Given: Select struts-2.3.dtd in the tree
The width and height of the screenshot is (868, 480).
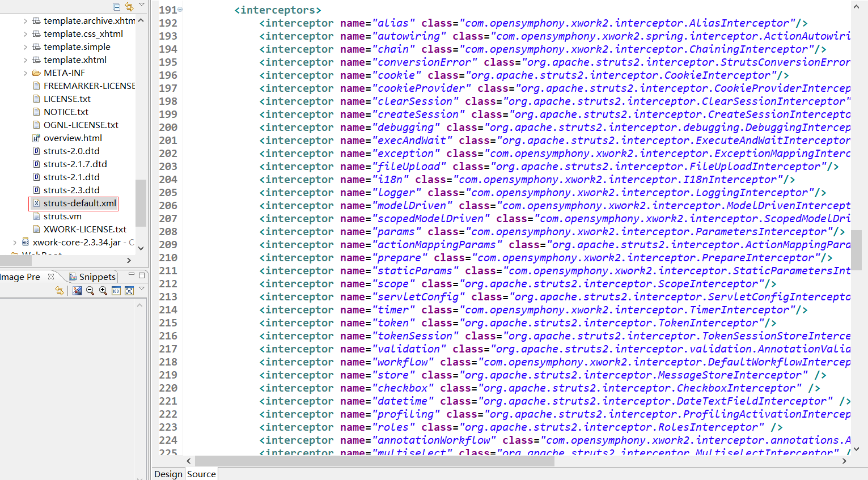Looking at the screenshot, I should coord(71,190).
